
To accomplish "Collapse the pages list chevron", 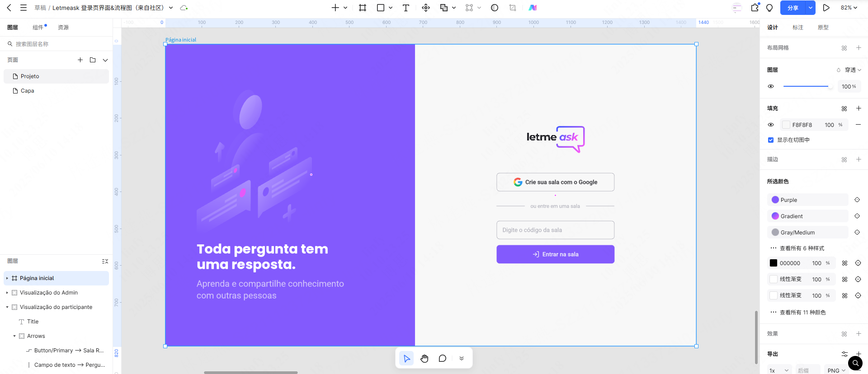I will pos(105,60).
